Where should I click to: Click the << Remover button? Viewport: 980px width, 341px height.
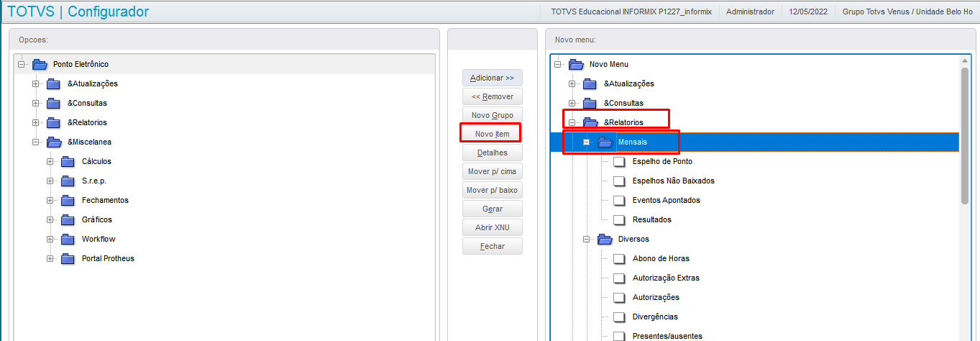493,96
